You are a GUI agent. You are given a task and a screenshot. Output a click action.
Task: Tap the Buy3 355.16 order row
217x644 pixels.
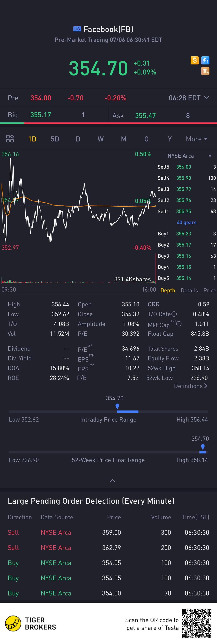click(187, 256)
